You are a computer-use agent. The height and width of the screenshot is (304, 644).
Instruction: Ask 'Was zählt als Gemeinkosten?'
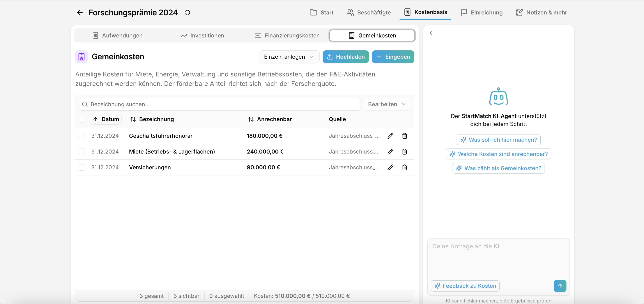coord(499,168)
